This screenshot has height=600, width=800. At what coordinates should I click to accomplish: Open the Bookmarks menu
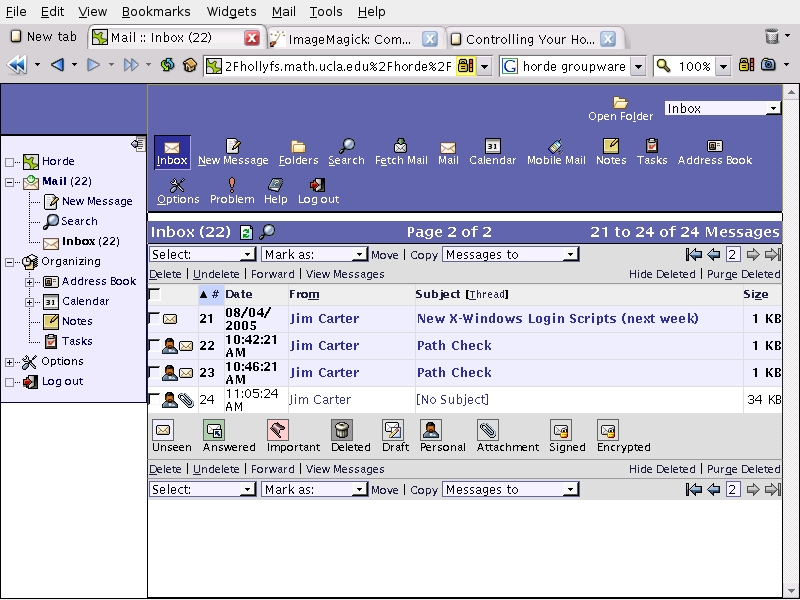pyautogui.click(x=155, y=12)
